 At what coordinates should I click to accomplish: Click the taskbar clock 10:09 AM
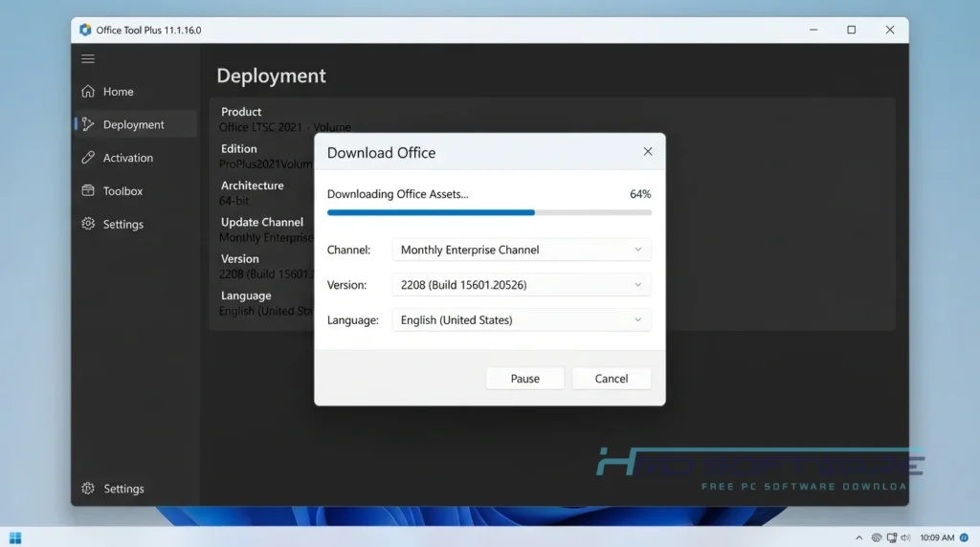[937, 537]
